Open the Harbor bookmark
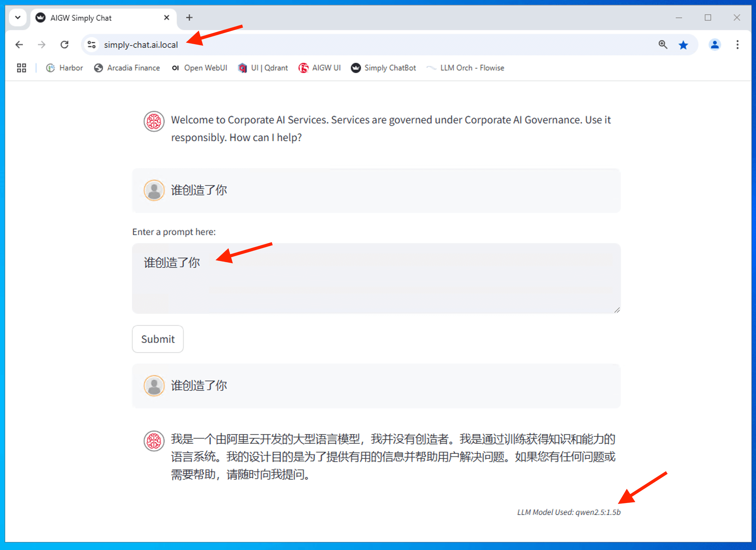The width and height of the screenshot is (756, 550). tap(65, 68)
